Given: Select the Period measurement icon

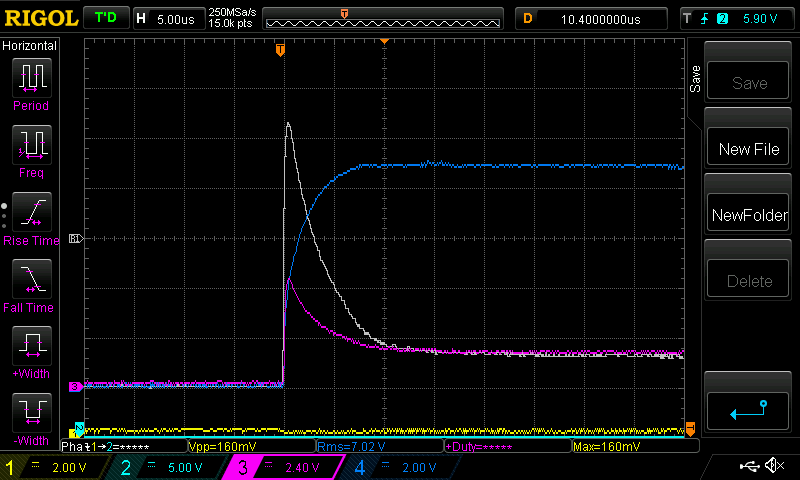Looking at the screenshot, I should tap(30, 82).
